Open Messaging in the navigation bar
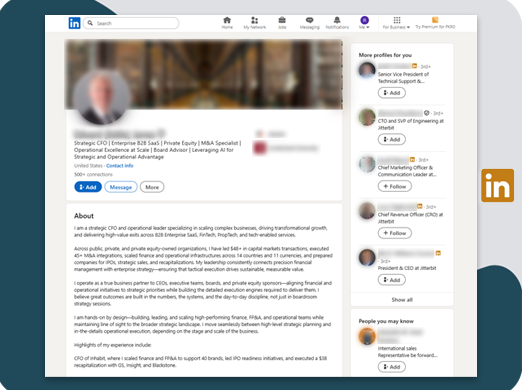Viewport: 522px width, 390px height. [309, 23]
